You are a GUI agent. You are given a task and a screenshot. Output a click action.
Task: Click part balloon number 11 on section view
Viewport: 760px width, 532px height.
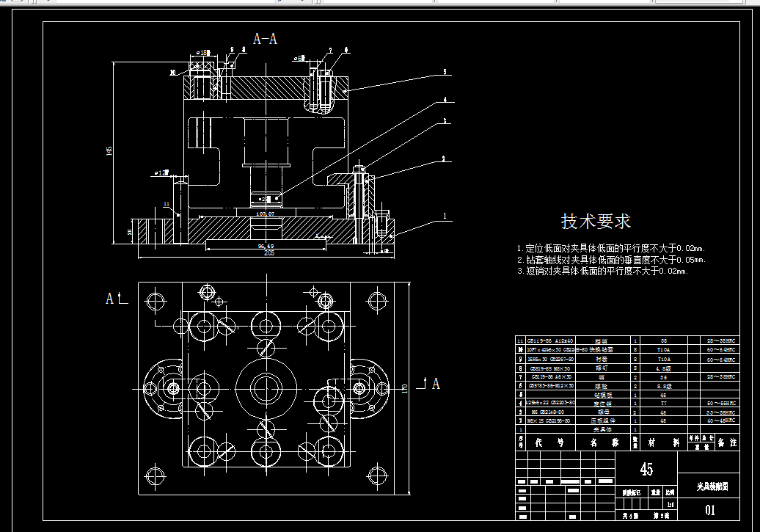coord(167,205)
